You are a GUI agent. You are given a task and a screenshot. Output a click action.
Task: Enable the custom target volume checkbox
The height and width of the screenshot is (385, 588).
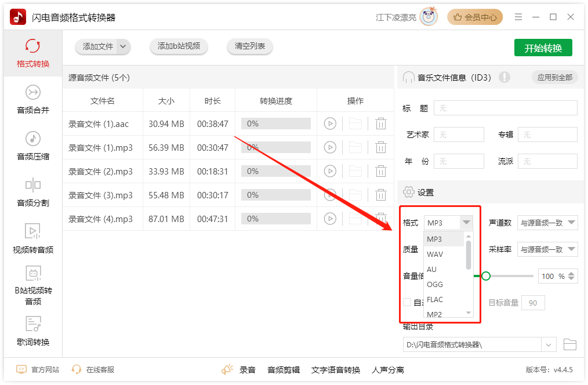coord(406,302)
